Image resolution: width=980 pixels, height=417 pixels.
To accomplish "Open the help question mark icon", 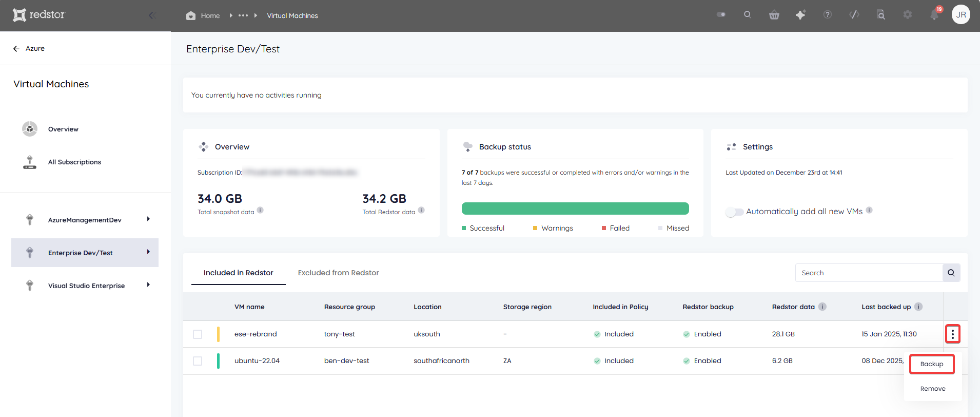I will 828,15.
